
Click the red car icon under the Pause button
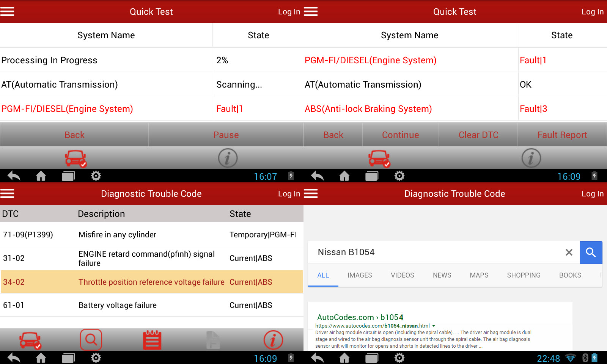pyautogui.click(x=75, y=158)
